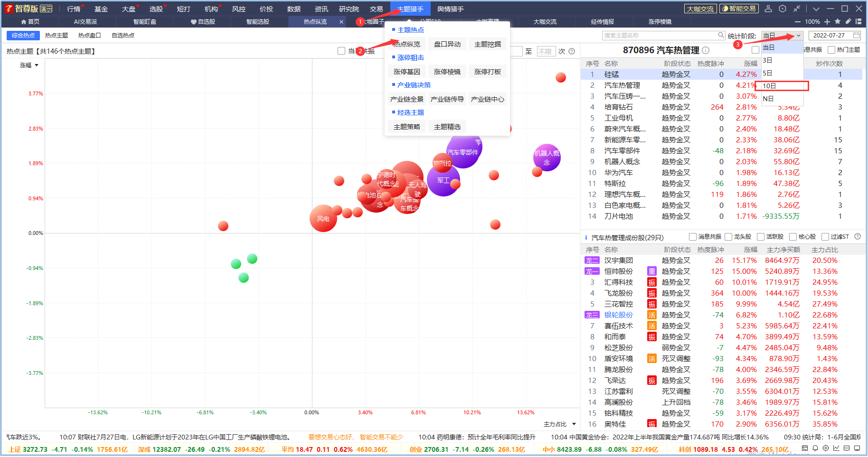The height and width of the screenshot is (457, 868).
Task: Click the 智能交易 button
Action: pyautogui.click(x=739, y=9)
